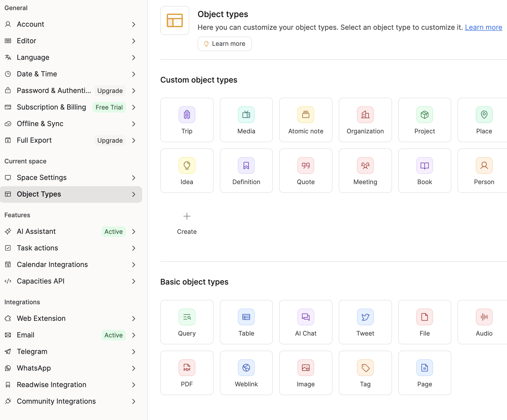This screenshot has width=507, height=420.
Task: Select the Tweet object type
Action: click(365, 322)
